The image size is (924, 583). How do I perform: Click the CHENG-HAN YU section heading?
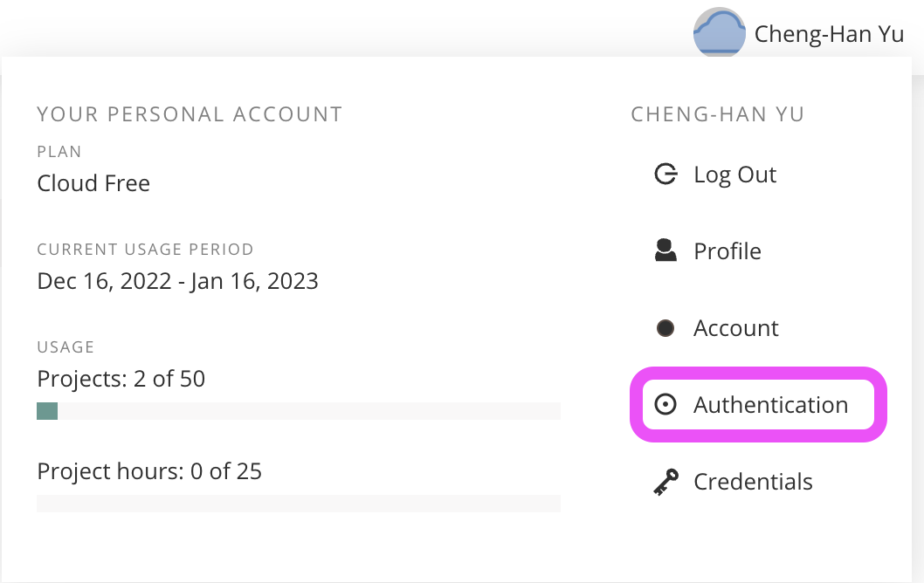click(x=717, y=114)
